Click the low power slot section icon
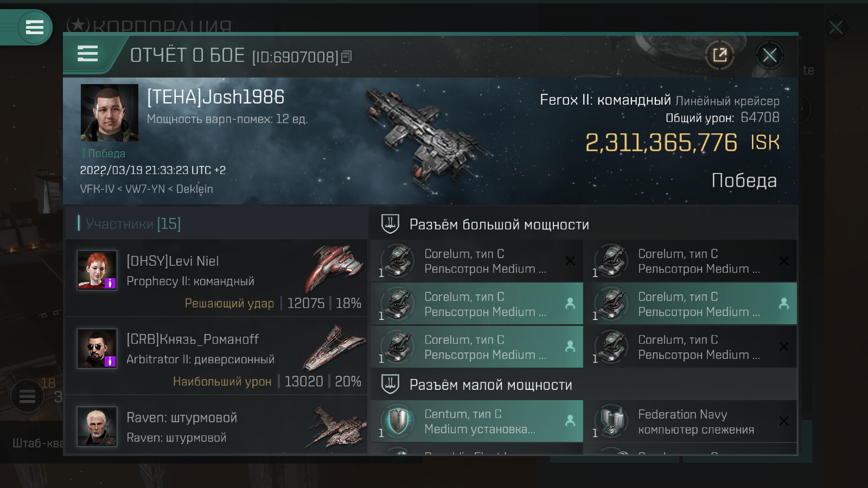868x488 pixels. pos(390,384)
